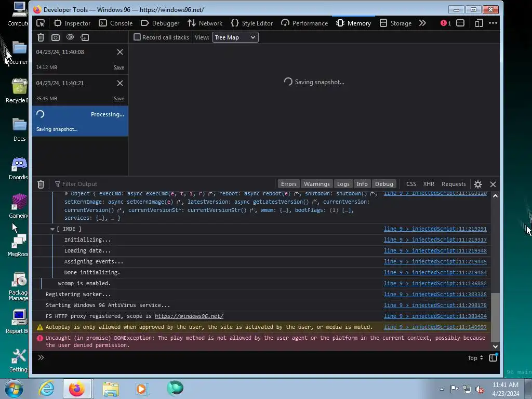Click the error count indicator

coord(446,23)
